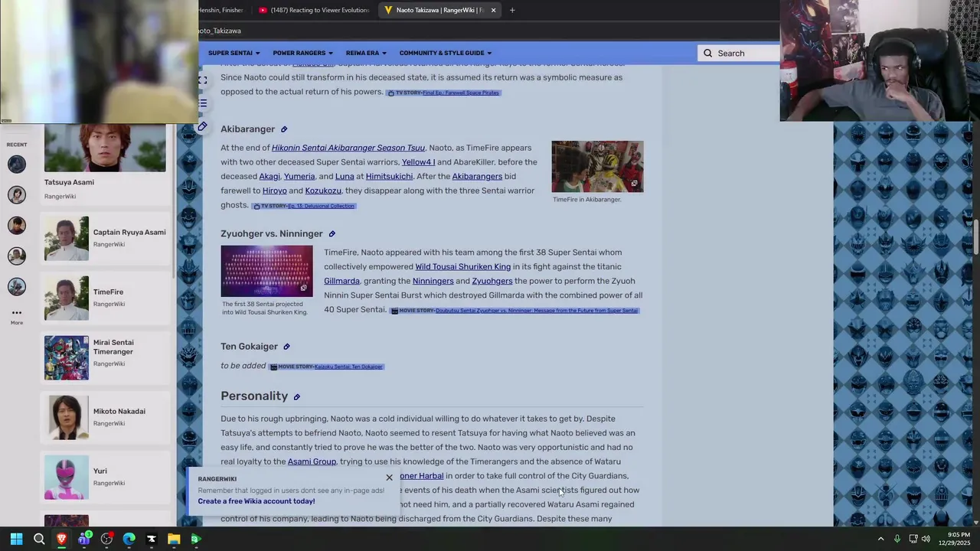Open Microsoft Edge from taskbar
This screenshot has width=980, height=551.
pyautogui.click(x=129, y=539)
